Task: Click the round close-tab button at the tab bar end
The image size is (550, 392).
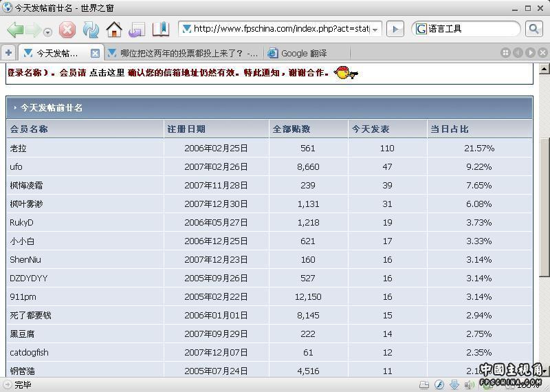Action: pos(542,53)
